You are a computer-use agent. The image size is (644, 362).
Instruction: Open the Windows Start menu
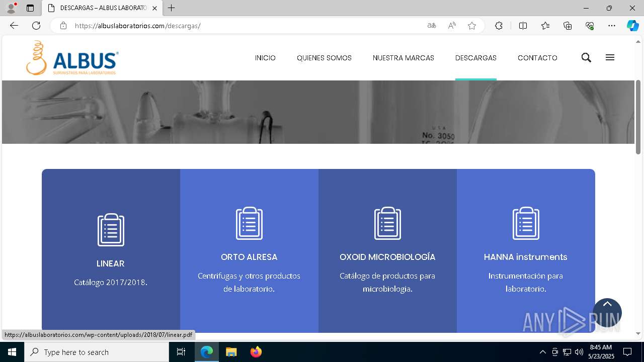coord(12,352)
